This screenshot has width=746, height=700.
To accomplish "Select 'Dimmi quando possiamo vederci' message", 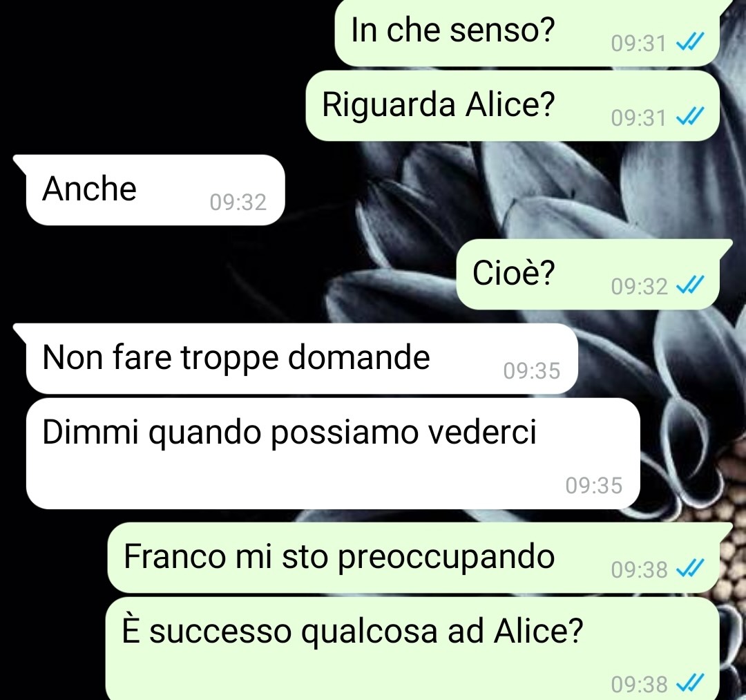I will tap(332, 454).
